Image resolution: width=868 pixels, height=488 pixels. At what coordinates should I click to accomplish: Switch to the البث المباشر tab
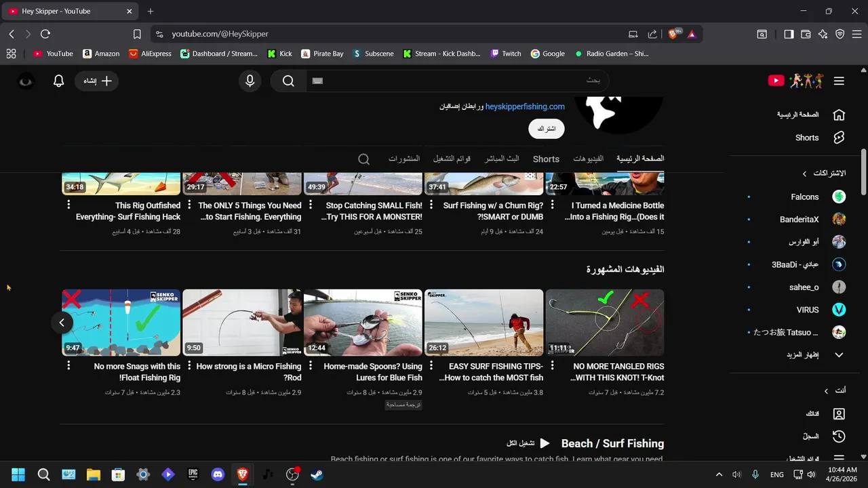[x=502, y=159]
